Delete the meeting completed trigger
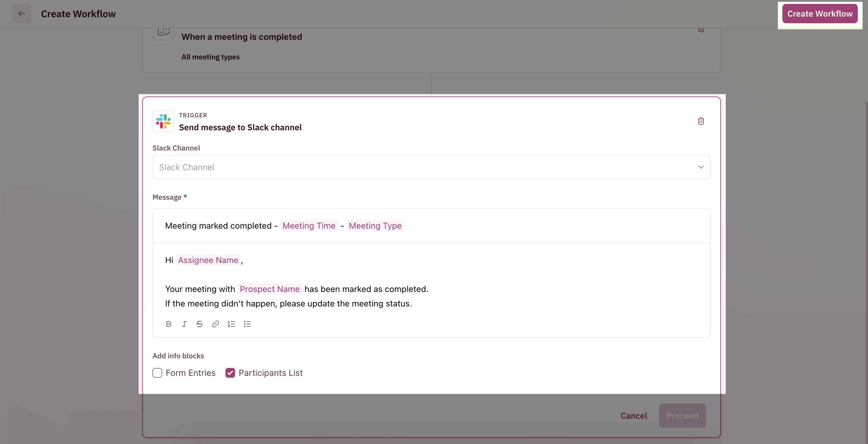The width and height of the screenshot is (868, 444). tap(701, 30)
